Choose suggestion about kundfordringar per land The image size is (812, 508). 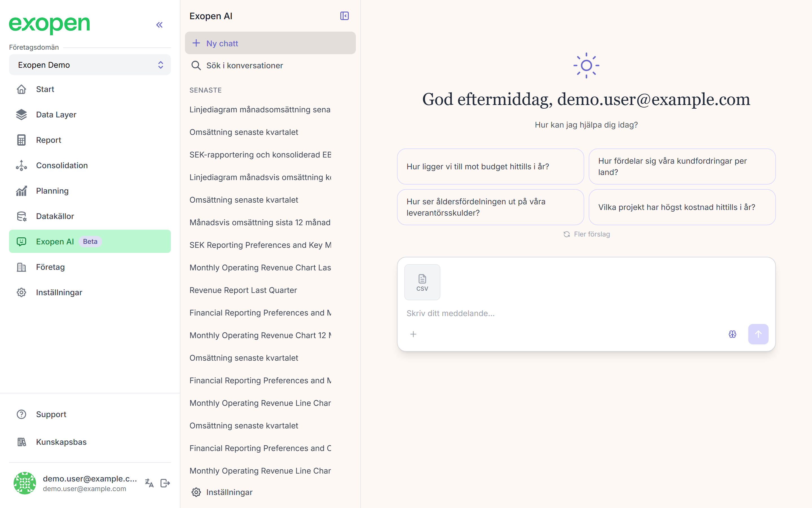click(x=682, y=167)
